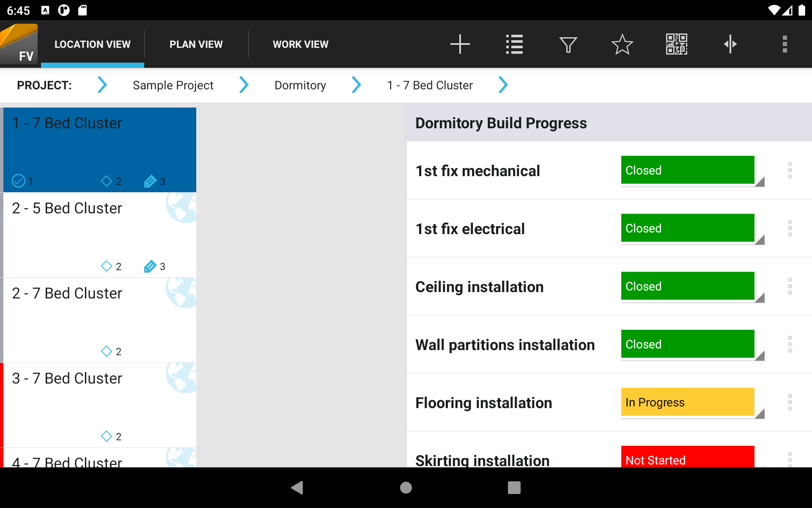The height and width of the screenshot is (508, 812).
Task: Tap diamond task icon on 2 - 7 Bed Cluster
Action: coord(107,351)
